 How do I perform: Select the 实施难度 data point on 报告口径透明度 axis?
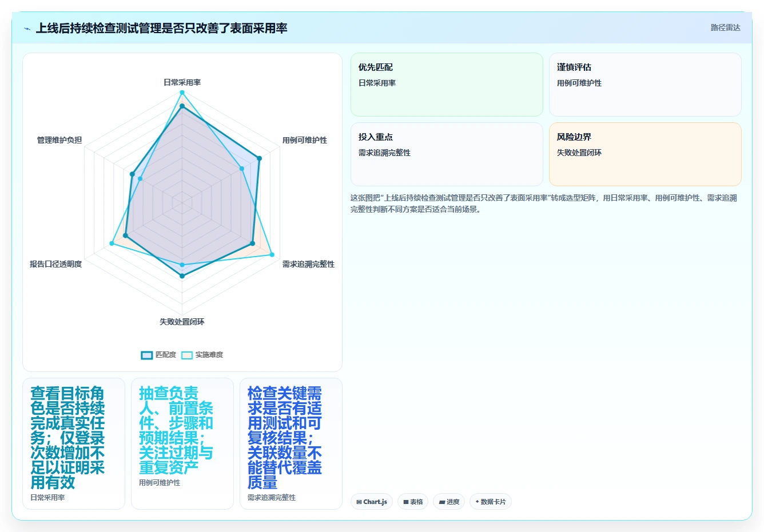point(112,244)
